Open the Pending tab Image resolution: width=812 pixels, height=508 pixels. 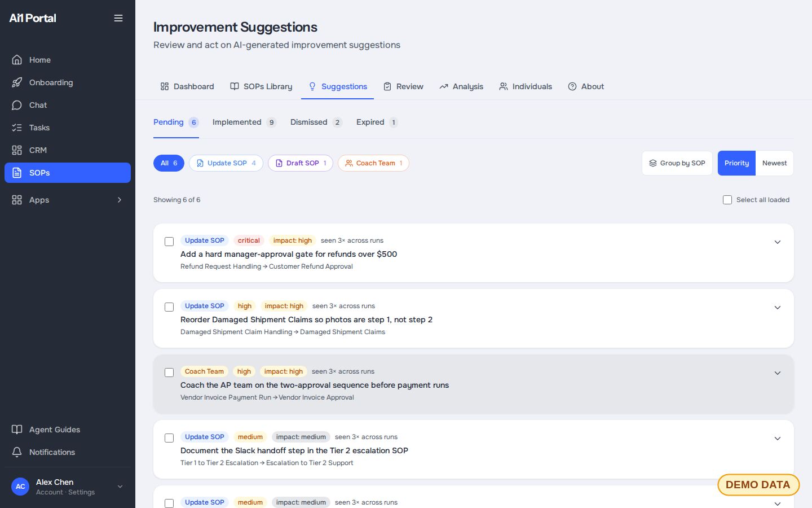[x=176, y=122]
